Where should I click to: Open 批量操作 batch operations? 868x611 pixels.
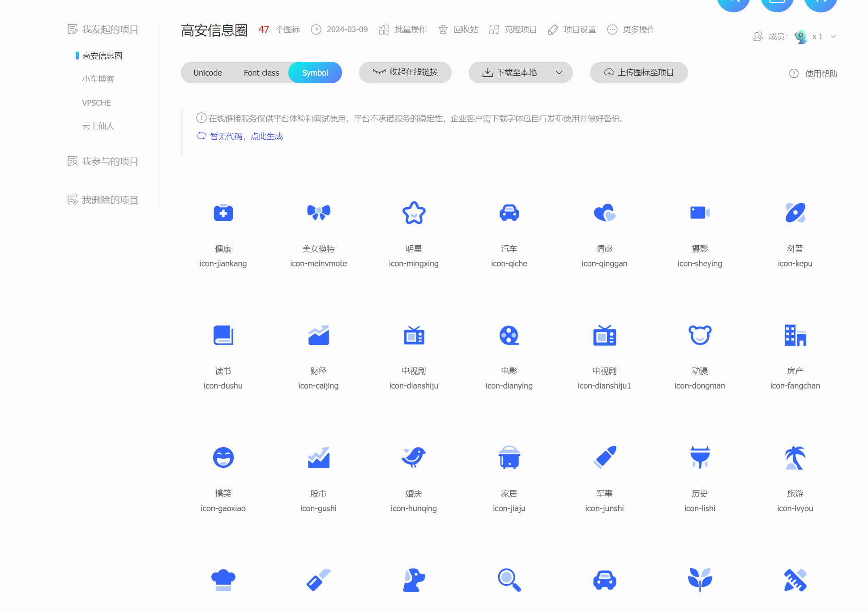point(403,30)
